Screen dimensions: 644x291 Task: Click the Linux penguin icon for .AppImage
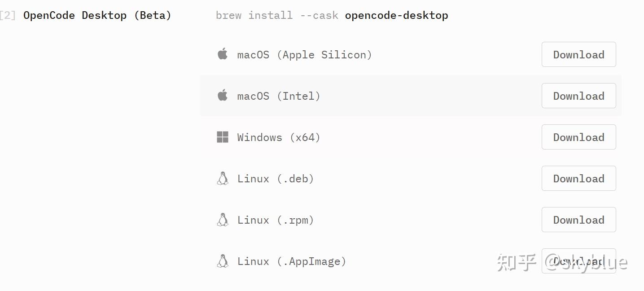pyautogui.click(x=223, y=261)
